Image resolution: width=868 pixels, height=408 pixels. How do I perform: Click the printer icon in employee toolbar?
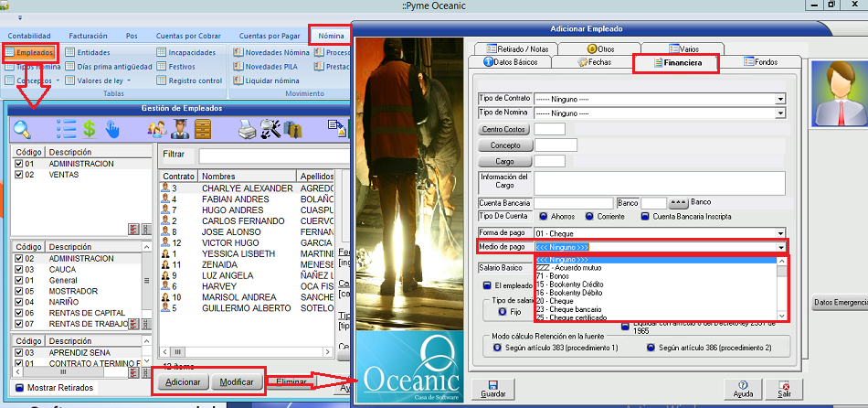[x=247, y=130]
